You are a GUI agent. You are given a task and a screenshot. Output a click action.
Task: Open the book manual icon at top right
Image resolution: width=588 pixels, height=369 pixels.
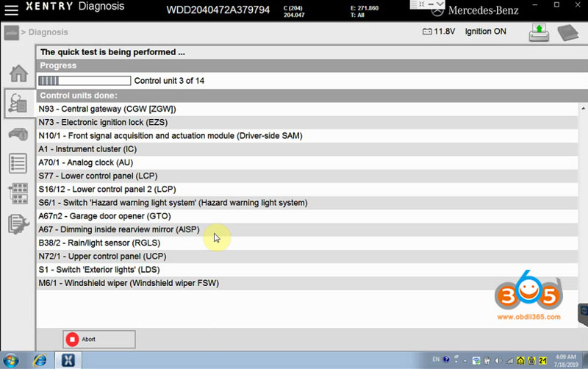coord(568,32)
